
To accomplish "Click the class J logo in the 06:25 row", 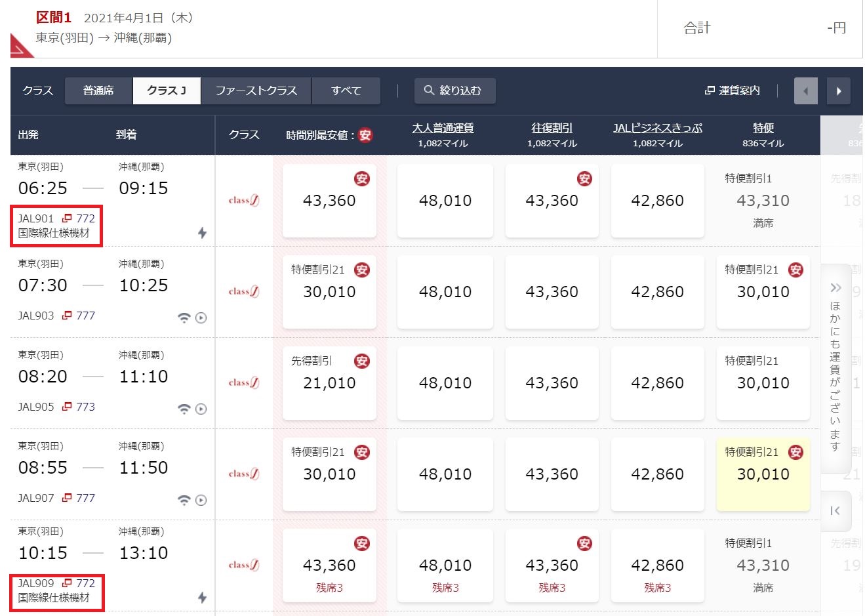I will [244, 201].
